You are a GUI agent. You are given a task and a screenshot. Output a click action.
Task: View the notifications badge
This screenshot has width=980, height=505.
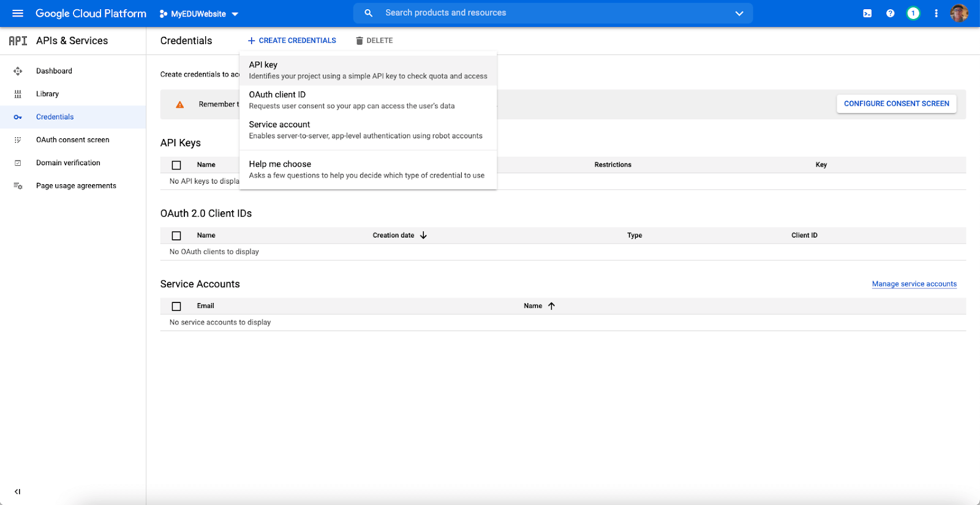[x=913, y=13]
